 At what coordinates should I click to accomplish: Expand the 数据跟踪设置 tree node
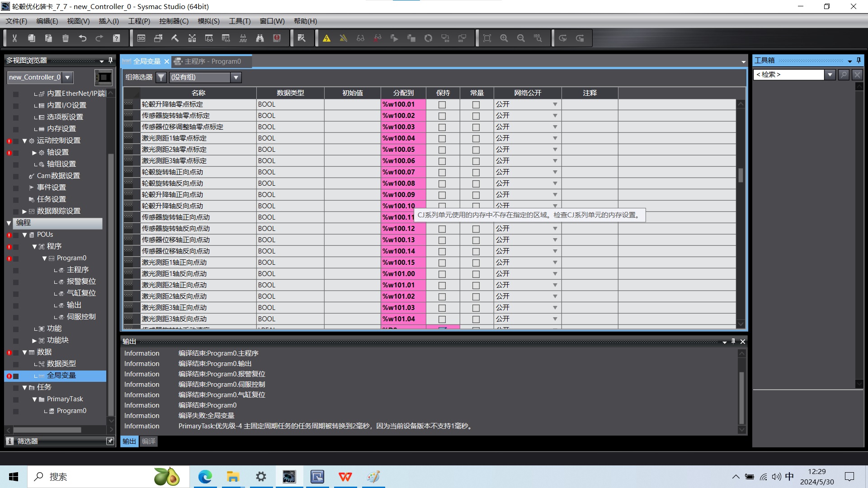[24, 211]
